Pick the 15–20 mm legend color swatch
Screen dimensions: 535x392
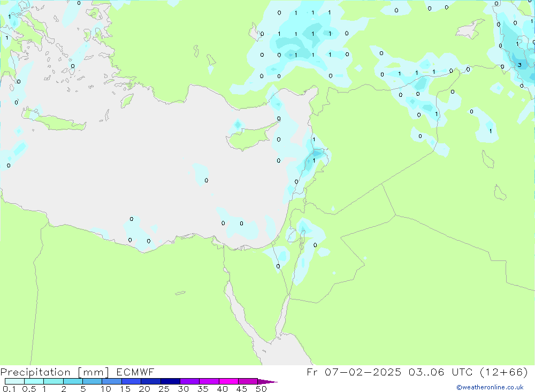tap(132, 381)
